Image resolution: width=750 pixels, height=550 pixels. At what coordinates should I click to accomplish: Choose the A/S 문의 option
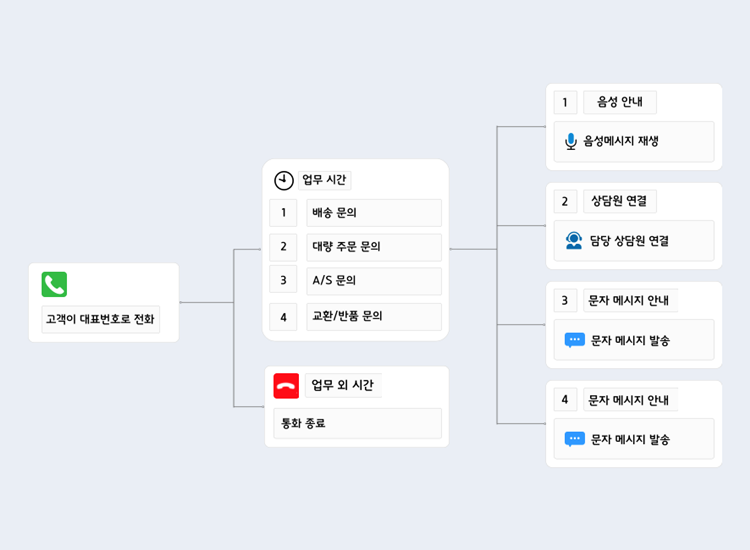coord(374,281)
